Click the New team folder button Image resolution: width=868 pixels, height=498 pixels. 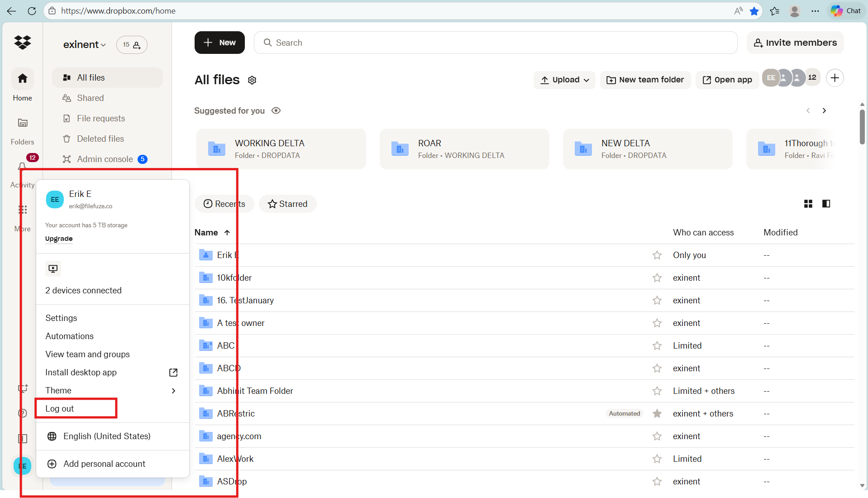point(645,80)
